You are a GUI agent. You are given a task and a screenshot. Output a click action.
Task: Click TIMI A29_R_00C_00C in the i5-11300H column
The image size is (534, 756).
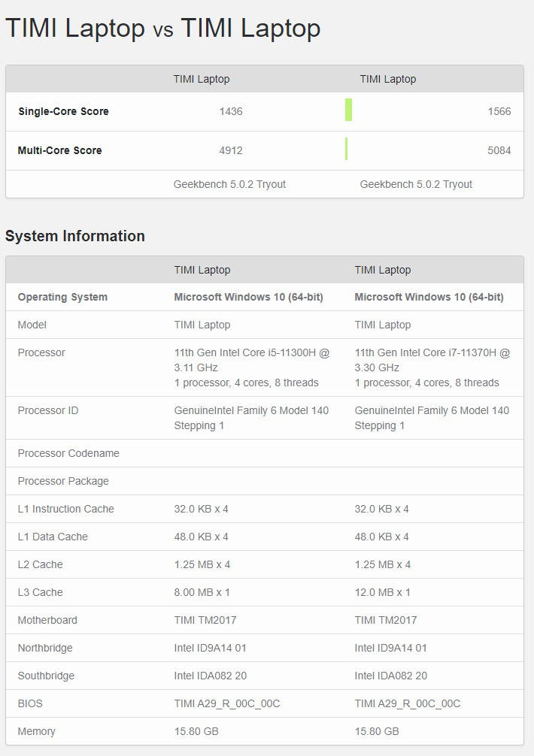click(x=226, y=703)
